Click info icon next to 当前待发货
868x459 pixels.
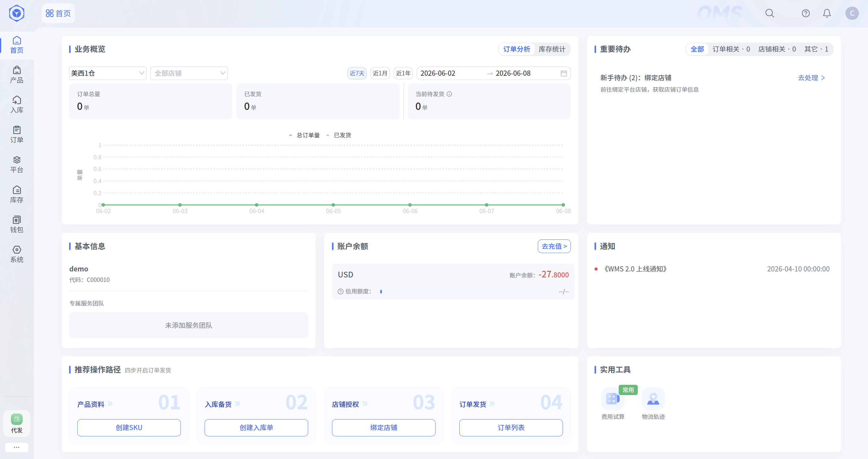click(x=449, y=94)
